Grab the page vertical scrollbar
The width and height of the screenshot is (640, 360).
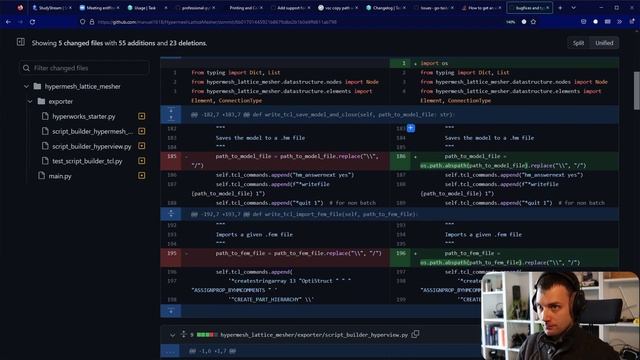pyautogui.click(x=636, y=91)
